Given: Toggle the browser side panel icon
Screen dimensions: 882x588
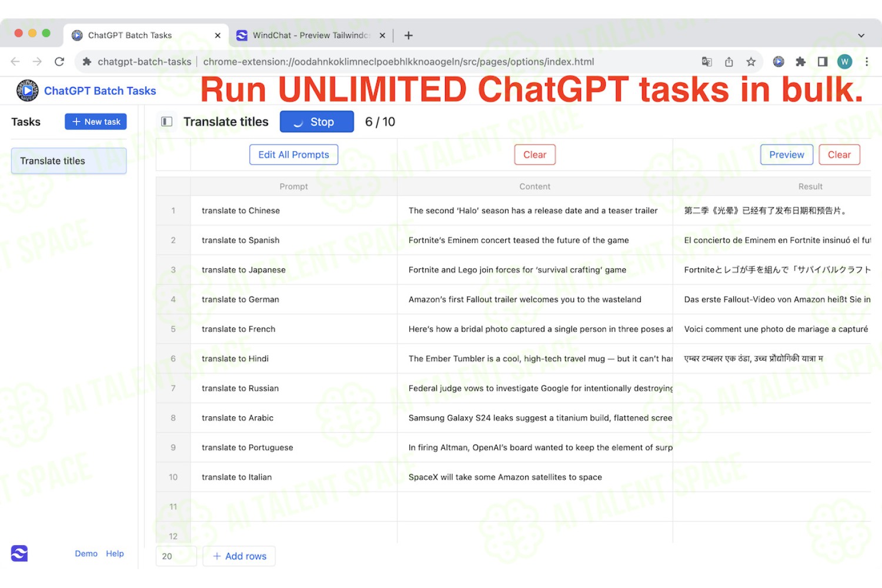Looking at the screenshot, I should coord(823,62).
